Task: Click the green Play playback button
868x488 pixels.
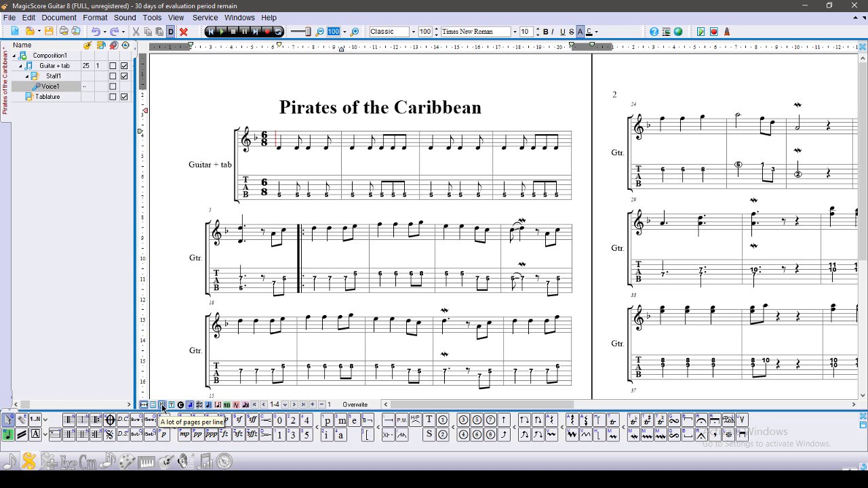Action: pos(222,31)
